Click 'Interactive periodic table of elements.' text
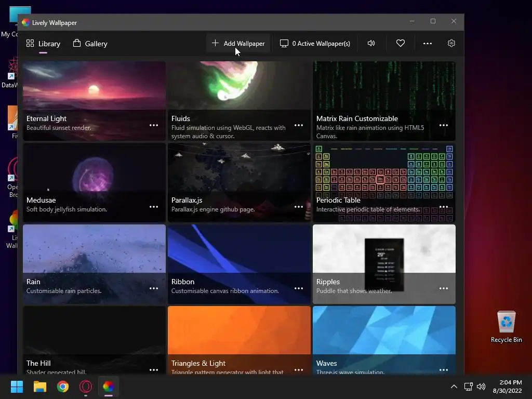The image size is (532, 399). [368, 209]
